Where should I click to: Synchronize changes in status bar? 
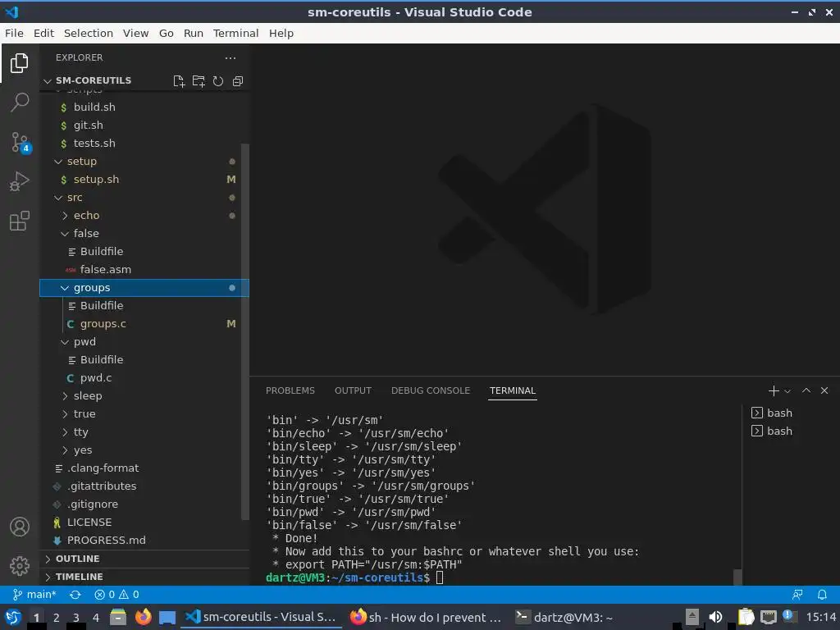(x=75, y=594)
